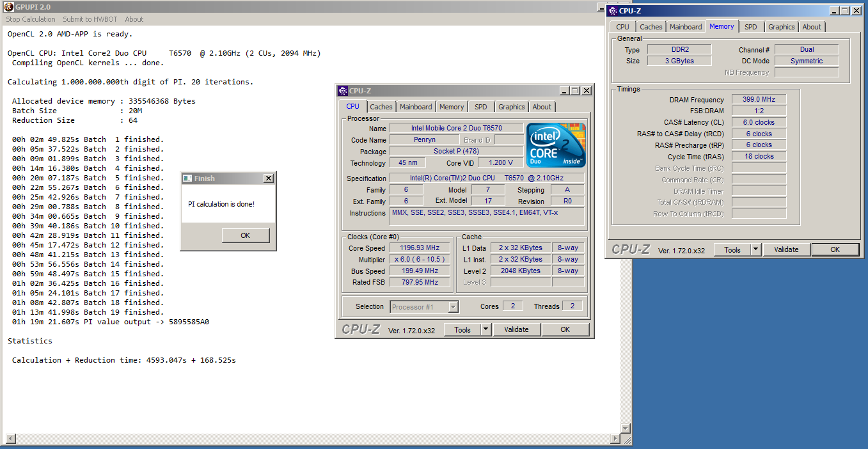Open Submit to HWBOT menu
Screen dimensions: 868x449
(90, 19)
